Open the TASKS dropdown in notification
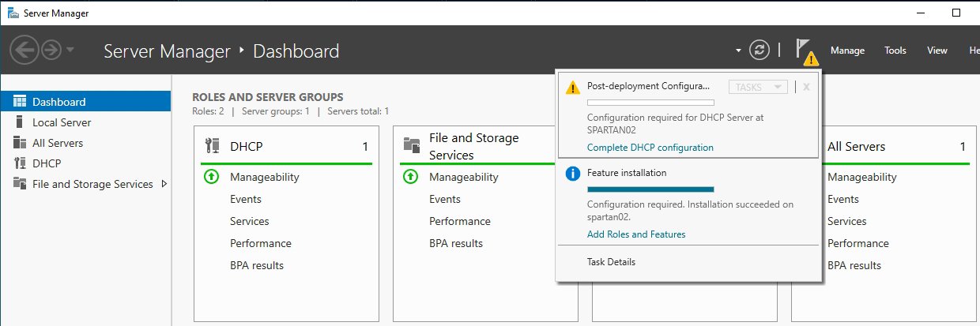This screenshot has width=980, height=326. click(757, 87)
